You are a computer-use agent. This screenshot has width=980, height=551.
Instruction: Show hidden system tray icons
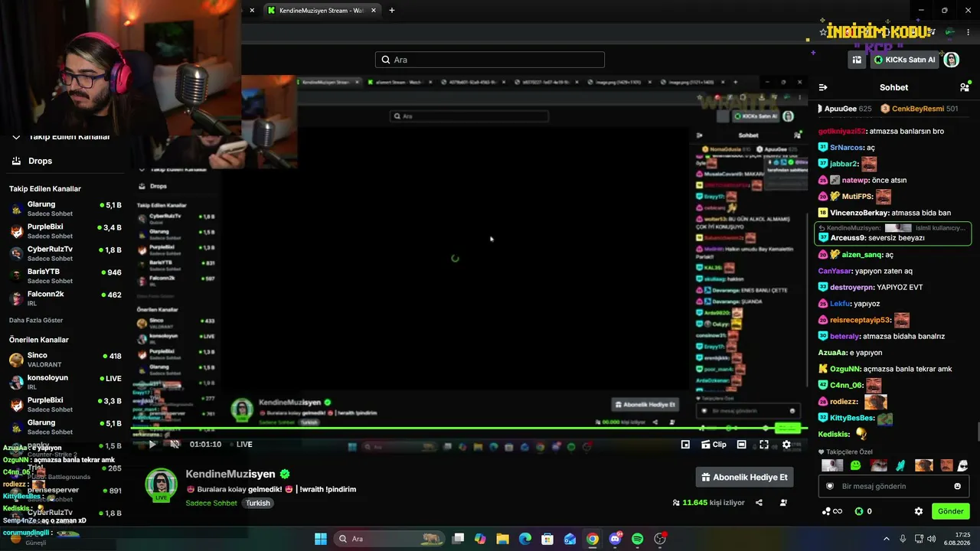pos(887,539)
